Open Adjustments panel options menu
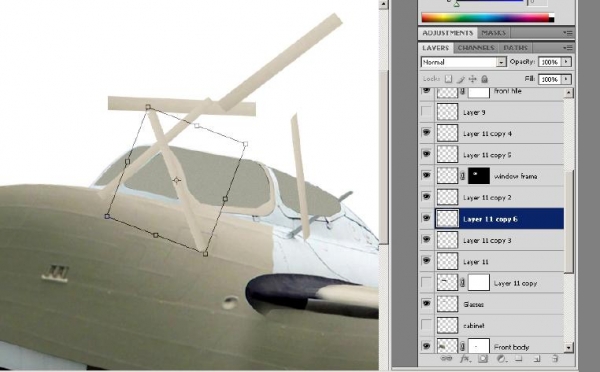The height and width of the screenshot is (372, 600). click(567, 33)
